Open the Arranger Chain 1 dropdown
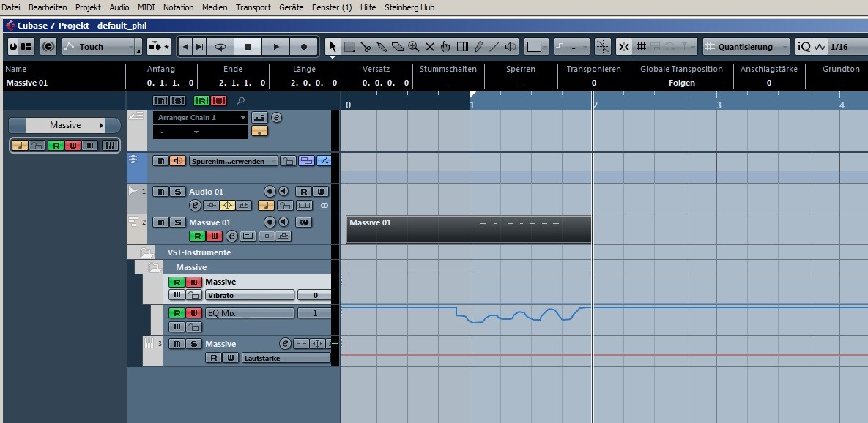 click(201, 118)
